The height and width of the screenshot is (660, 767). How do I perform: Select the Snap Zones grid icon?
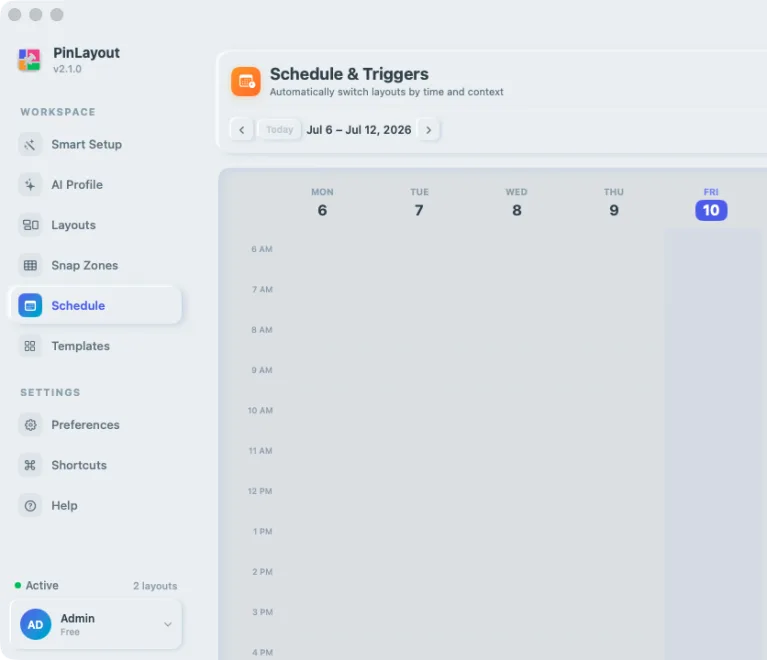point(30,265)
